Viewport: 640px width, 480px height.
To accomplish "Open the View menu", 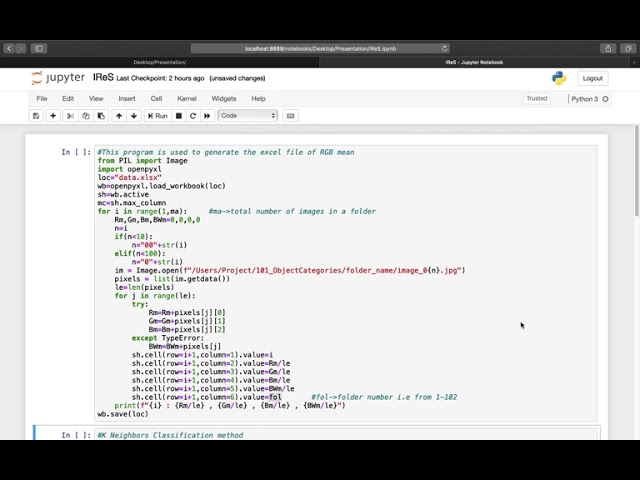I will [96, 99].
